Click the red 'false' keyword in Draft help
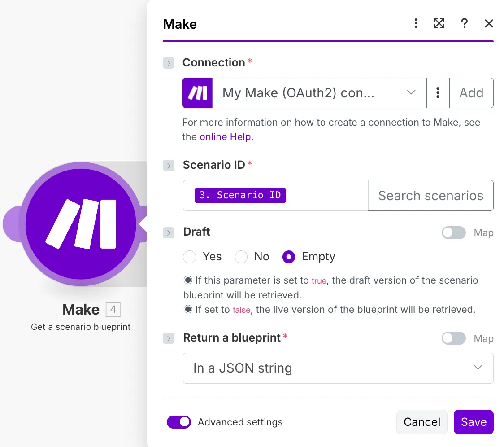The width and height of the screenshot is (504, 447). (241, 310)
